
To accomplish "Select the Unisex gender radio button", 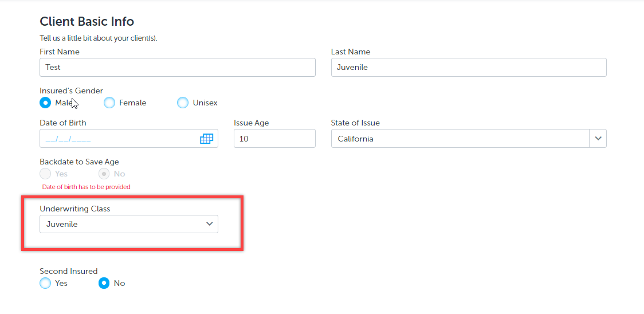I will click(183, 103).
